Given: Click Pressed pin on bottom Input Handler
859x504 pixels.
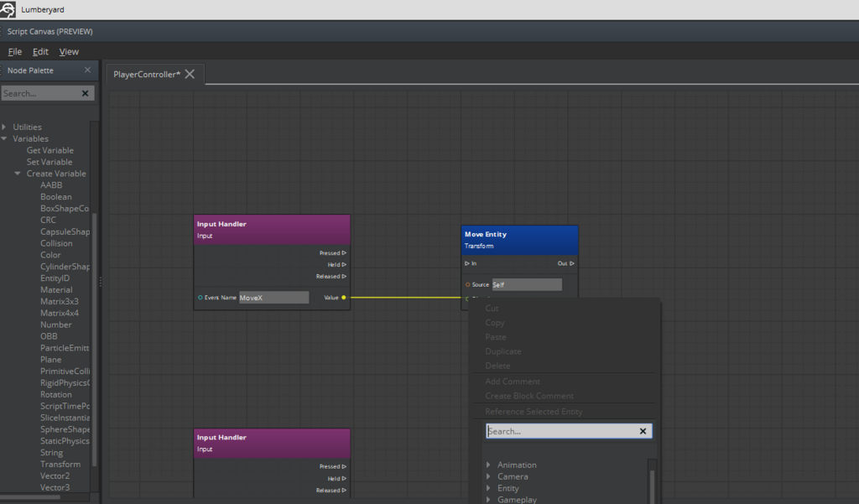Looking at the screenshot, I should [344, 467].
